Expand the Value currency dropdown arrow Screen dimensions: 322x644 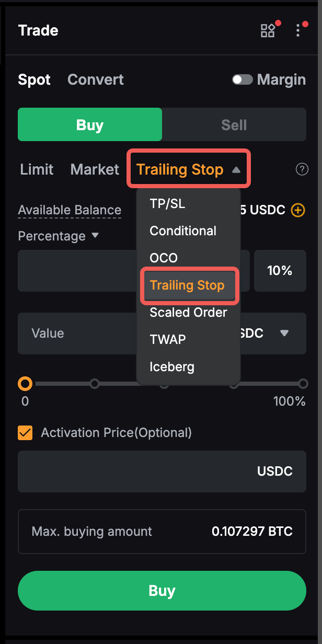click(x=284, y=333)
